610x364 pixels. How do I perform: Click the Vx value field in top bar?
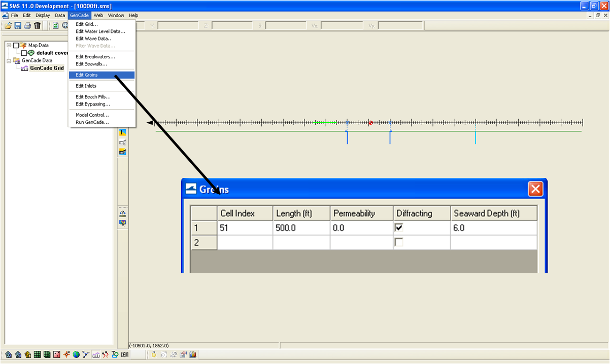[x=342, y=25]
